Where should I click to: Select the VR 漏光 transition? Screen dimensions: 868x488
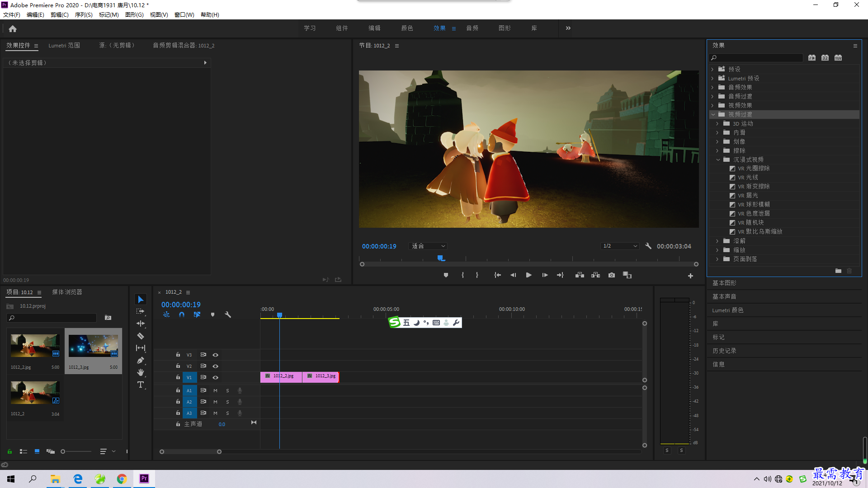coord(748,195)
